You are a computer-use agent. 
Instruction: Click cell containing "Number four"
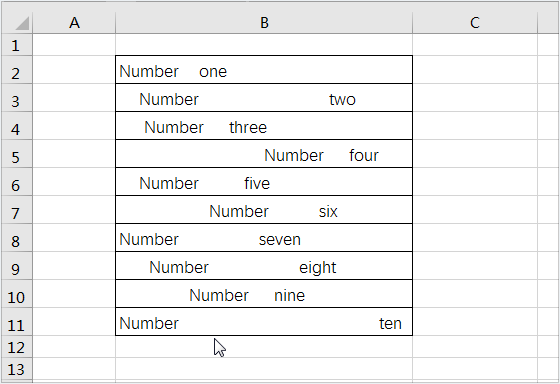click(x=264, y=154)
